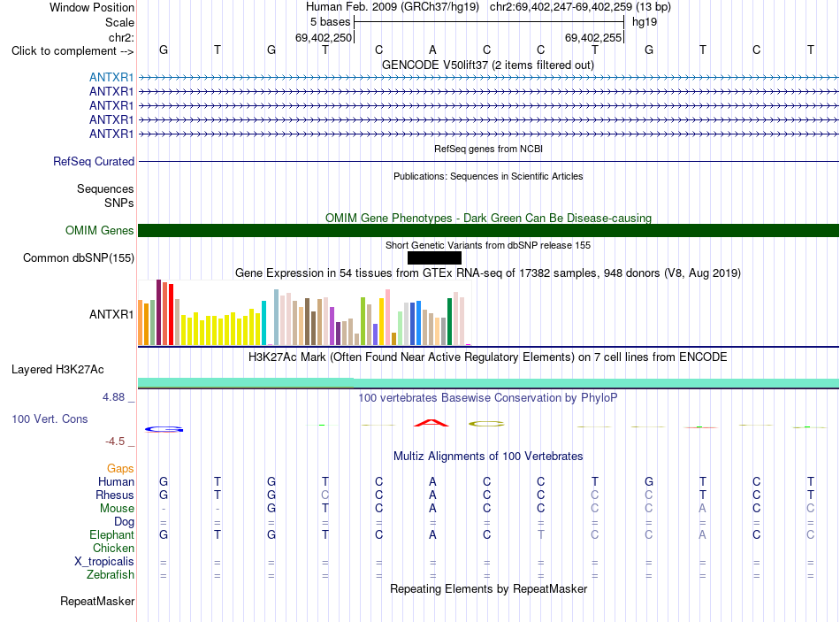Open the Common dbSNP(155) track label
Image resolution: width=840 pixels, height=622 pixels.
click(79, 258)
